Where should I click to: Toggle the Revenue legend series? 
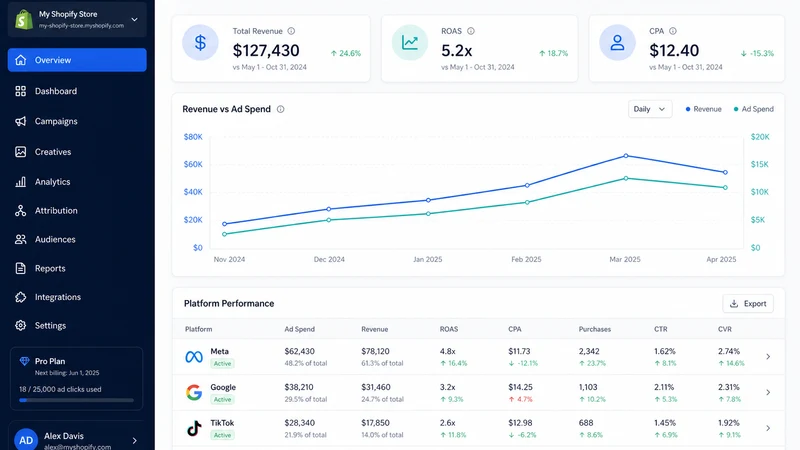tap(704, 109)
